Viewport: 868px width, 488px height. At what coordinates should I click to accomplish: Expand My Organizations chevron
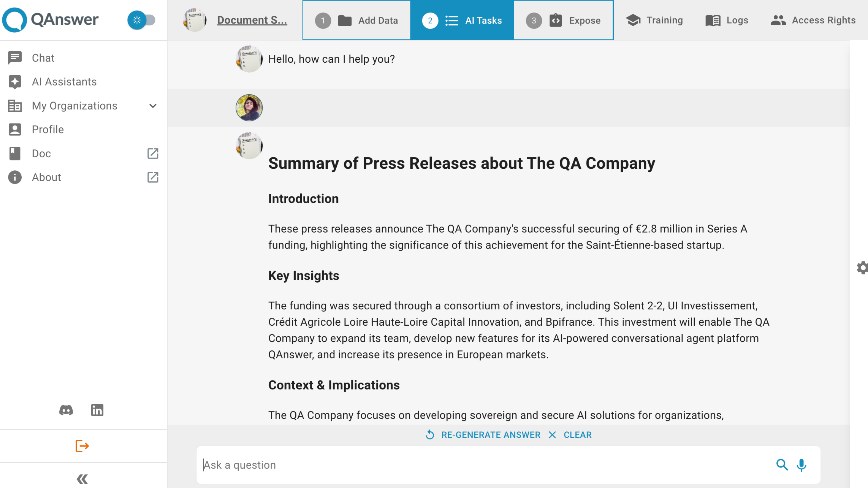pos(153,106)
